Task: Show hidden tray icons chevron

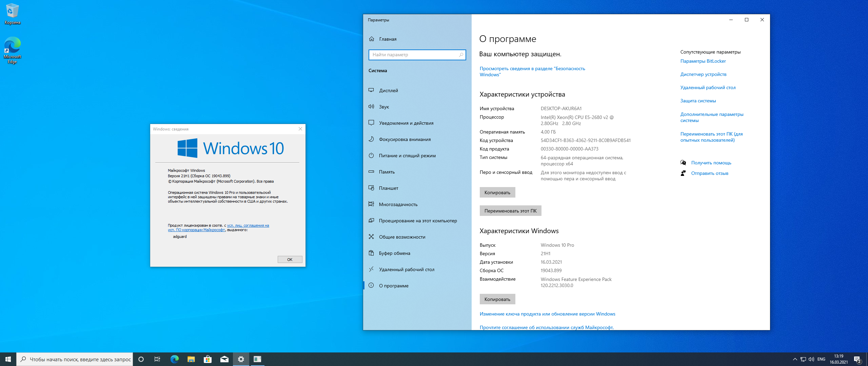Action: pos(795,359)
